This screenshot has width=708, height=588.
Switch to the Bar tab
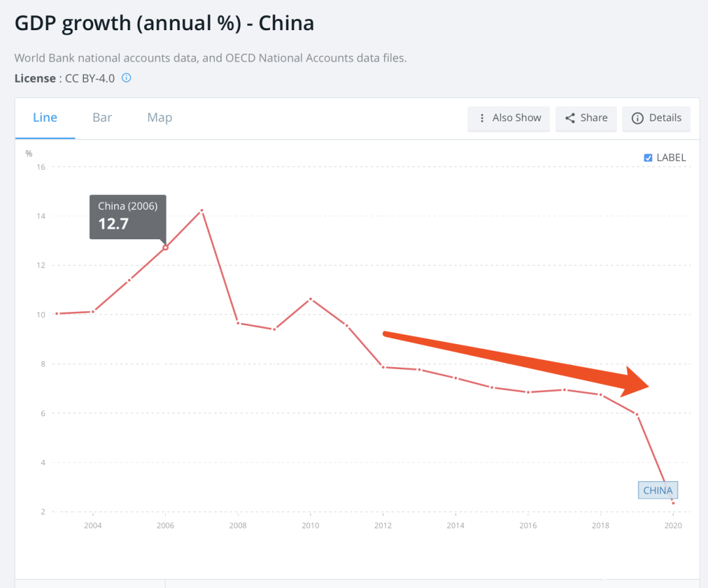pos(102,118)
